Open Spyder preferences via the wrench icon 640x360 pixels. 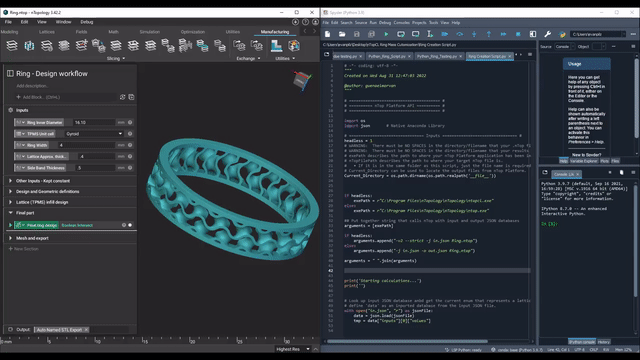tap(547, 34)
